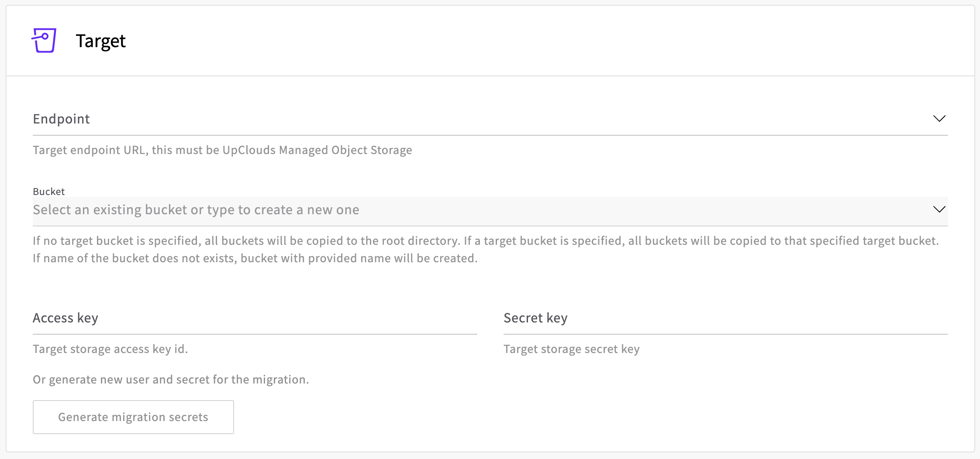Click the "Target" section heading

coord(100,41)
